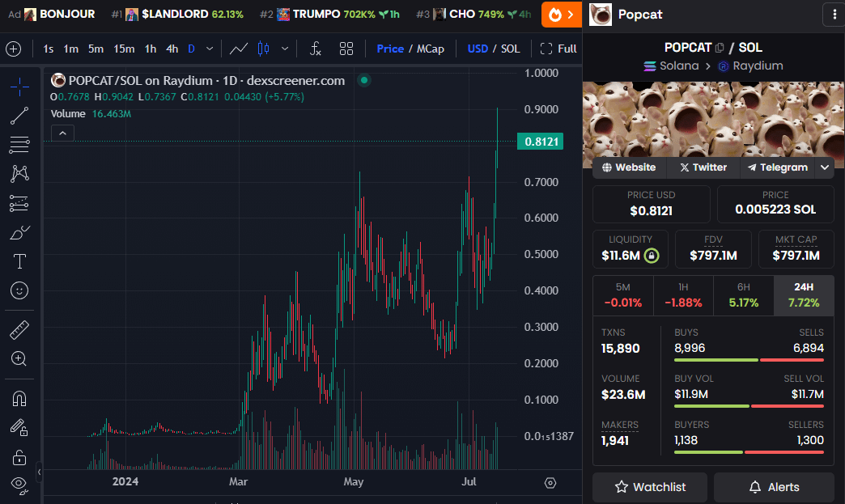
Task: Click the trending fire icon button
Action: pos(561,15)
